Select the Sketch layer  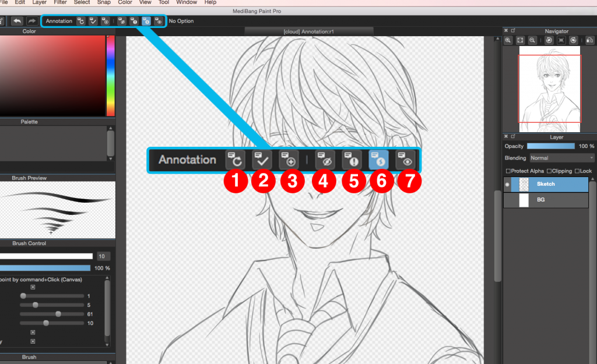[546, 184]
